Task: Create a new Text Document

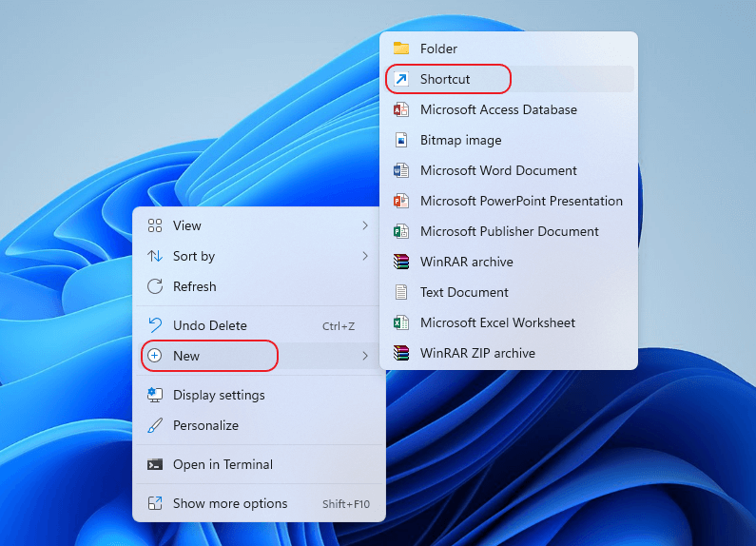Action: point(509,292)
